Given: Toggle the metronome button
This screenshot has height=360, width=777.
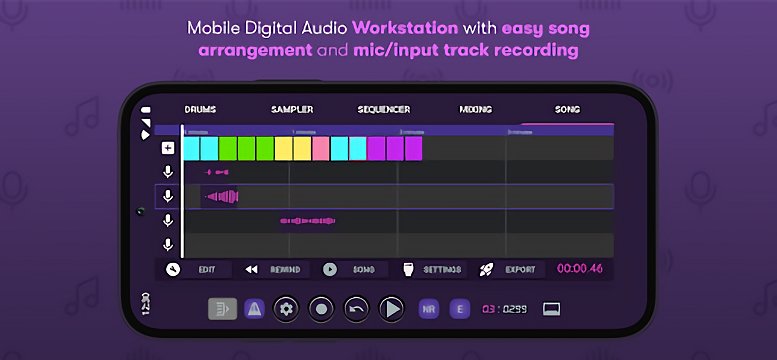Looking at the screenshot, I should 254,309.
